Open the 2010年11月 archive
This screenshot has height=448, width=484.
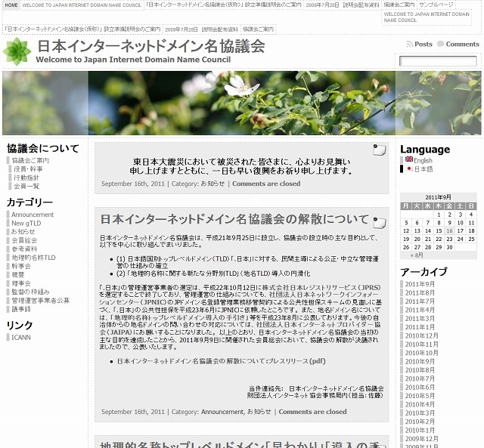coord(422,344)
